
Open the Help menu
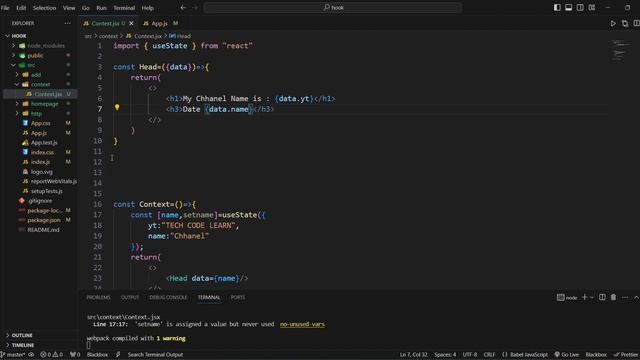[147, 8]
